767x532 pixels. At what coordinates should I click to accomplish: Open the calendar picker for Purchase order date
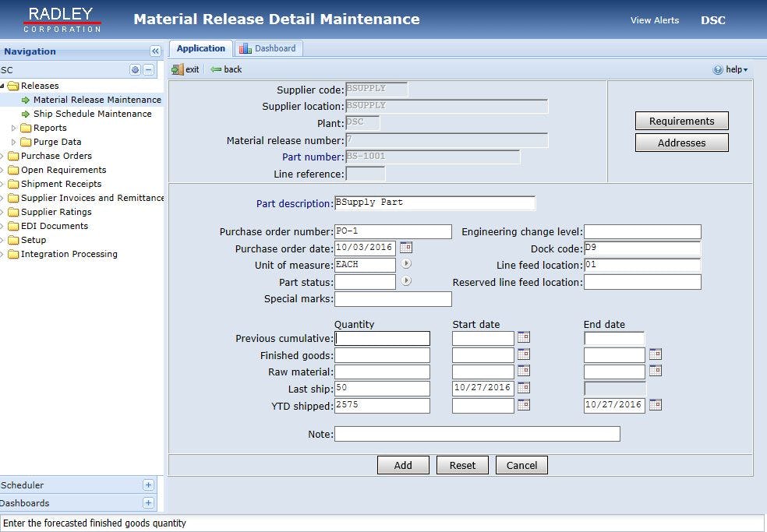(x=406, y=248)
